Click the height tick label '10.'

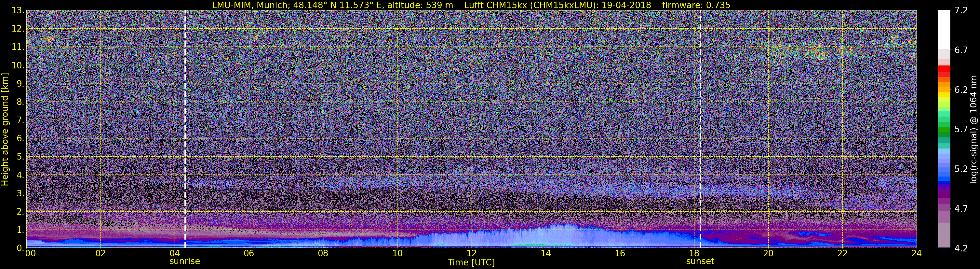[18, 65]
